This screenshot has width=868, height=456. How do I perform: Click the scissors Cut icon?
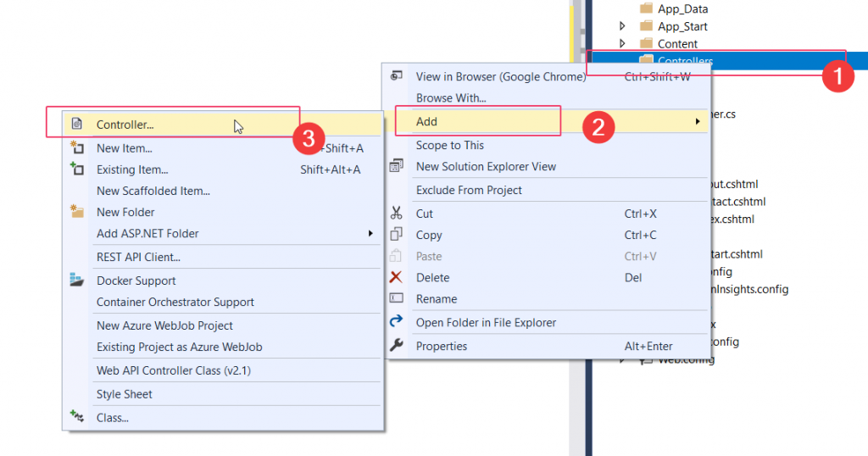[x=396, y=214]
